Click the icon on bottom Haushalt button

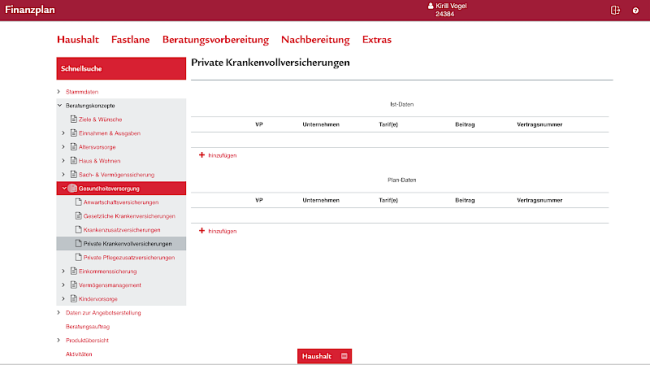point(344,356)
